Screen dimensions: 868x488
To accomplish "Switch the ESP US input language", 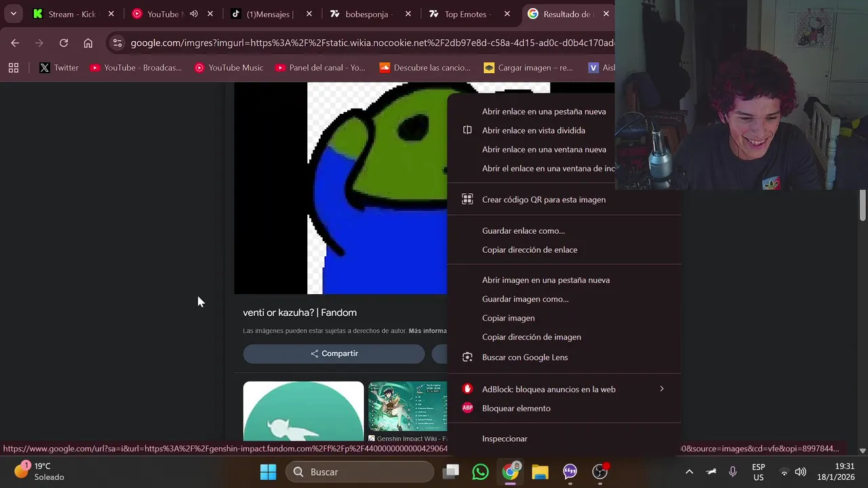I will [758, 472].
